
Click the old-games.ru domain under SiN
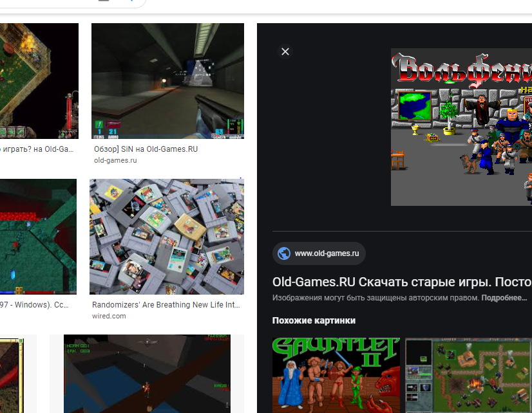(115, 160)
